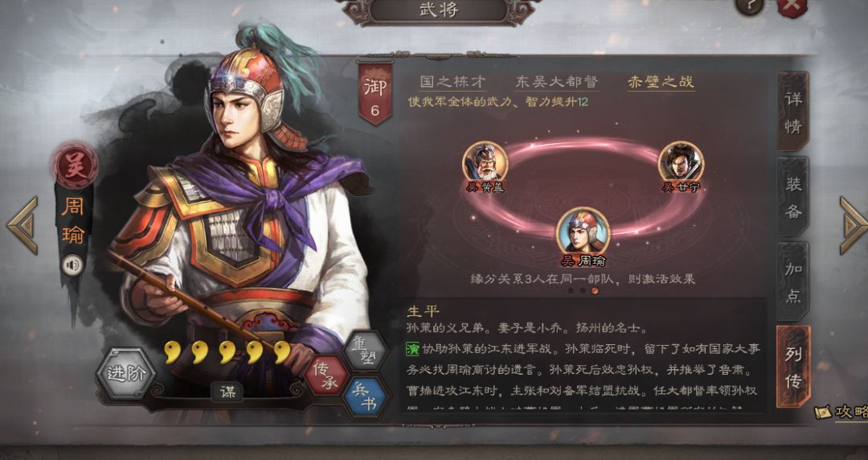Switch to the 详情 side tab
The image size is (868, 460).
[792, 112]
